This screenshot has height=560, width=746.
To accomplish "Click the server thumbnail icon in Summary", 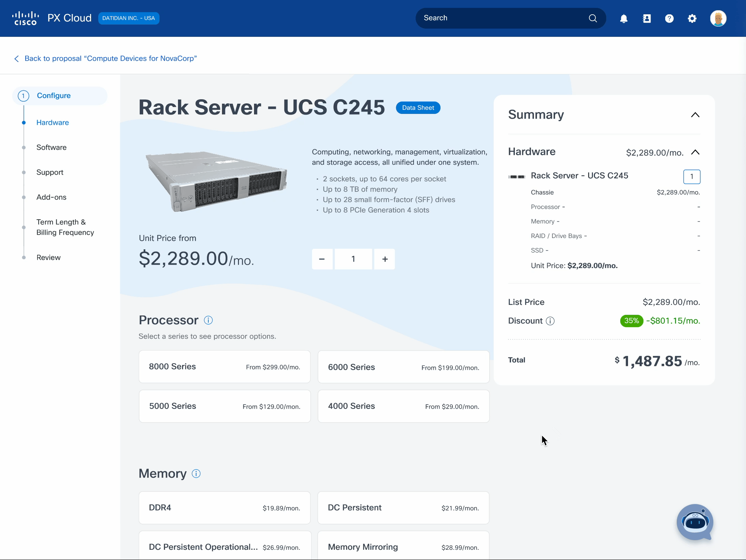I will 517,177.
